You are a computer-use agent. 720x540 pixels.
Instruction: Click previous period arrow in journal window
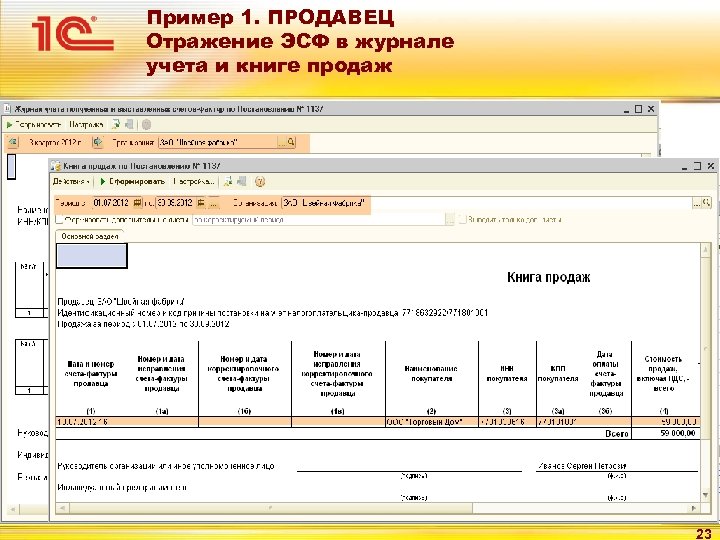click(12, 142)
